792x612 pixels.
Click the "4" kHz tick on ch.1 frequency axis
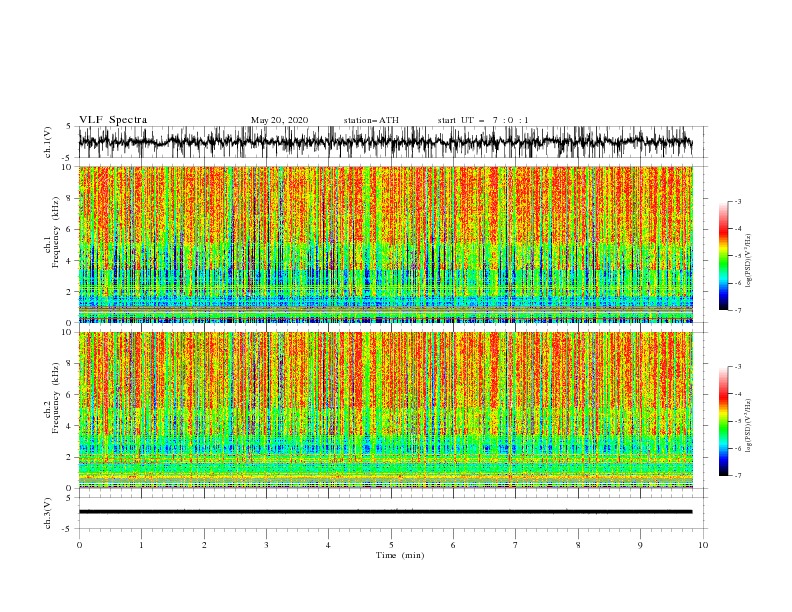pos(71,261)
